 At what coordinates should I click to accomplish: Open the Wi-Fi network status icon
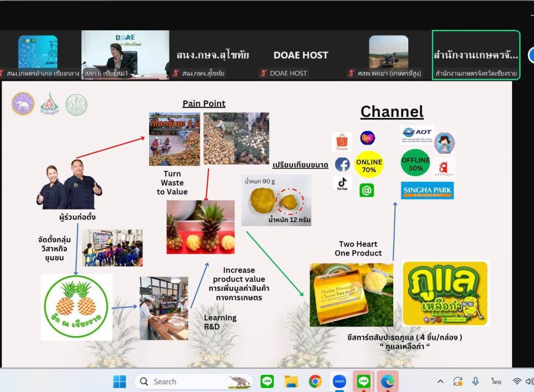pos(517,382)
